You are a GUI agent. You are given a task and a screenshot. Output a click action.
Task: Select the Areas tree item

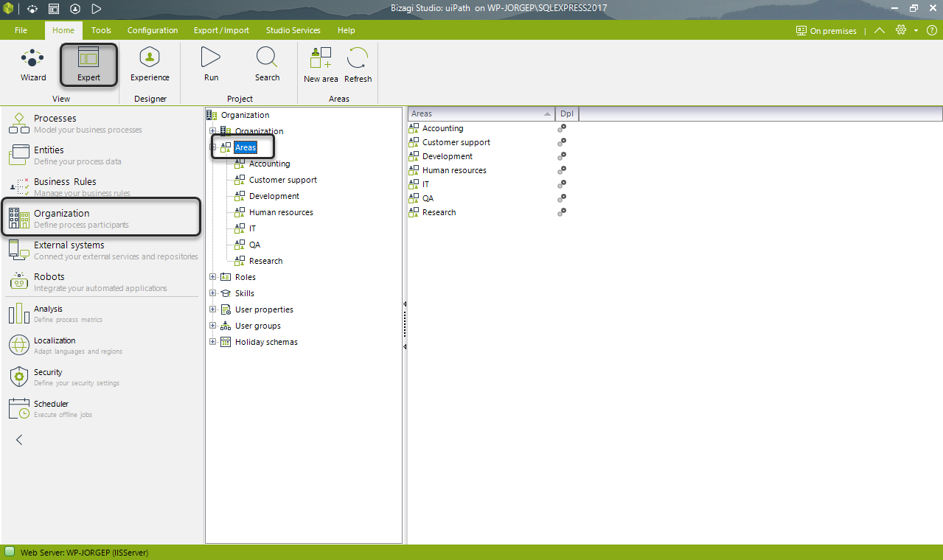[x=245, y=147]
